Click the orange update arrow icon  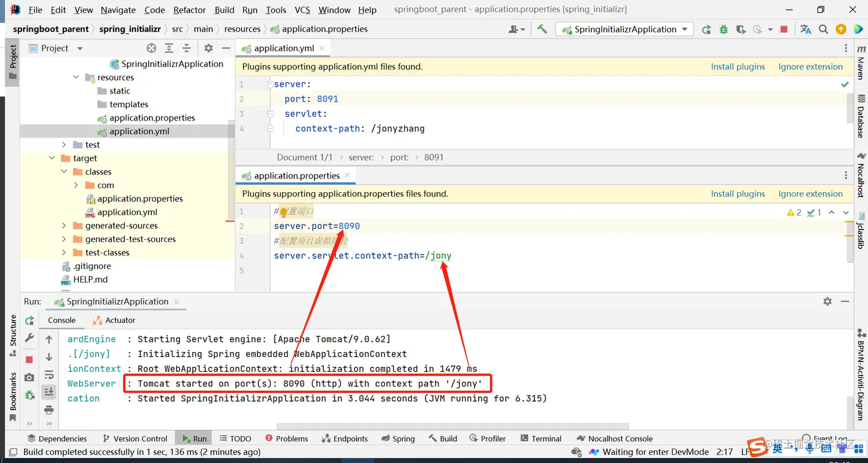pyautogui.click(x=840, y=29)
